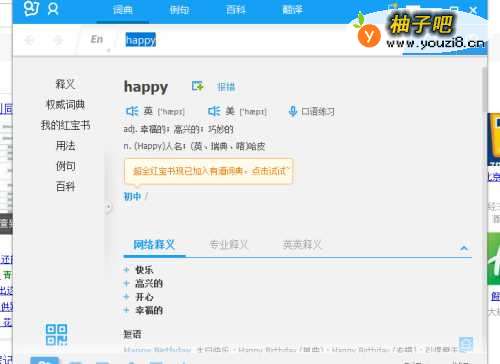Switch to the 翻译 tab
This screenshot has width=500, height=364.
292,10
